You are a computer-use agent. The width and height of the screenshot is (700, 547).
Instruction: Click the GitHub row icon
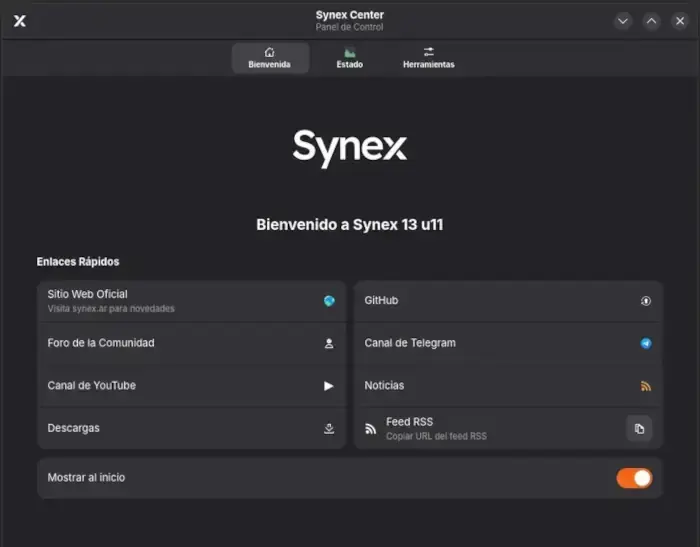[646, 301]
